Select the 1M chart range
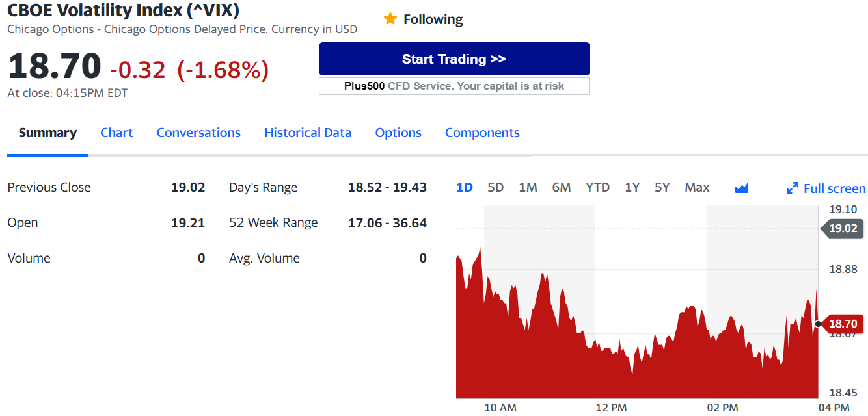Image resolution: width=868 pixels, height=416 pixels. (528, 187)
